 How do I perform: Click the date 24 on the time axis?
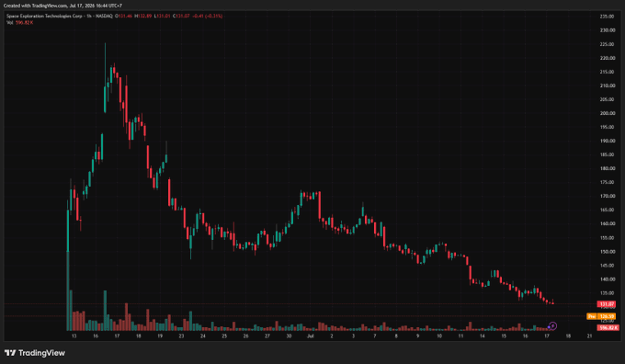pyautogui.click(x=203, y=336)
